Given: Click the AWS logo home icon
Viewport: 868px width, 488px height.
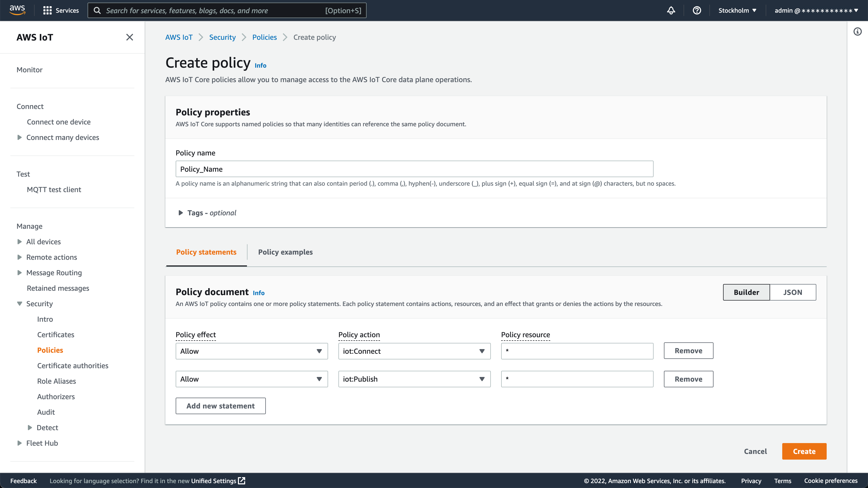Looking at the screenshot, I should tap(17, 10).
